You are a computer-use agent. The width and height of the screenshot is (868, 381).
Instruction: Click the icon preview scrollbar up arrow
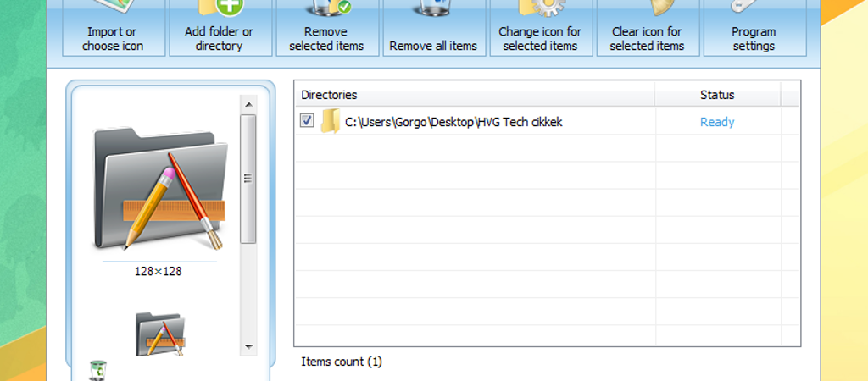coord(248,104)
